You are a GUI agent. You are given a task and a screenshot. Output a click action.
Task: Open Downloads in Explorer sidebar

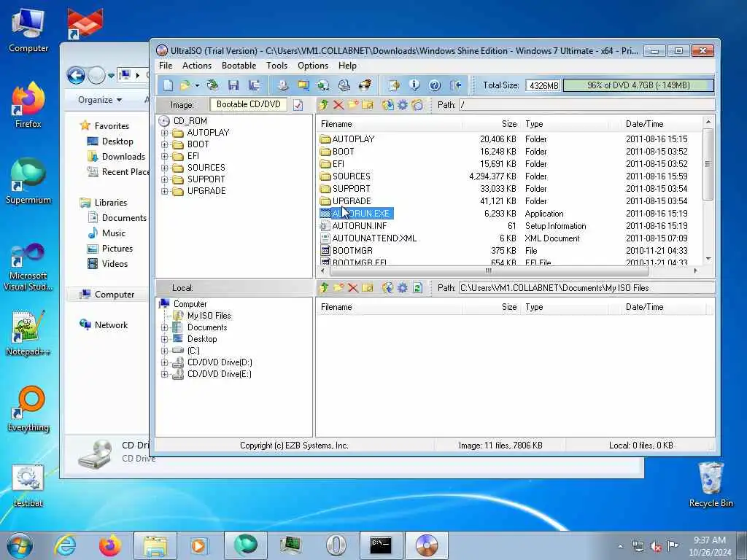123,157
